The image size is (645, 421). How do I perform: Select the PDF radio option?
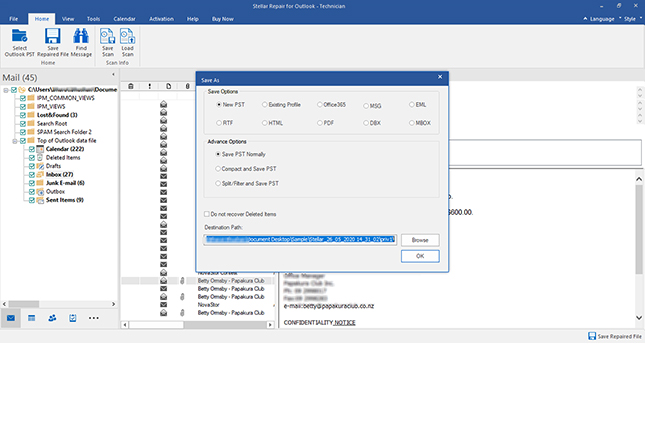pos(320,123)
